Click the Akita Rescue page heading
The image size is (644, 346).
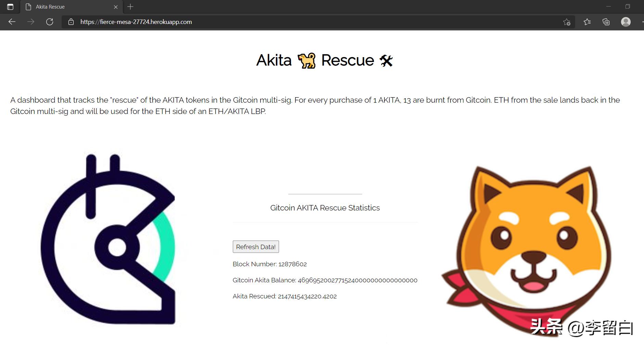point(325,61)
